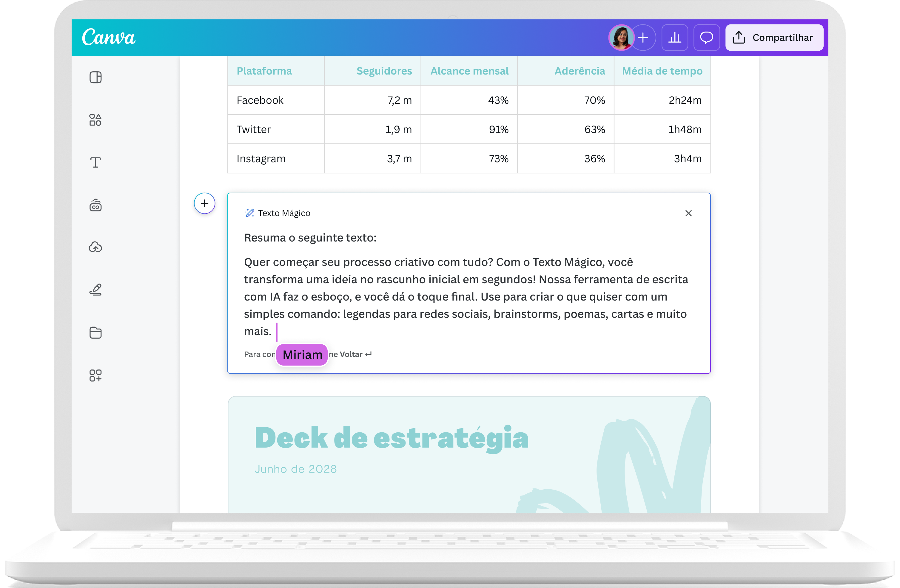Open the comments panel
Screen dimensions: 900x588
tap(706, 37)
